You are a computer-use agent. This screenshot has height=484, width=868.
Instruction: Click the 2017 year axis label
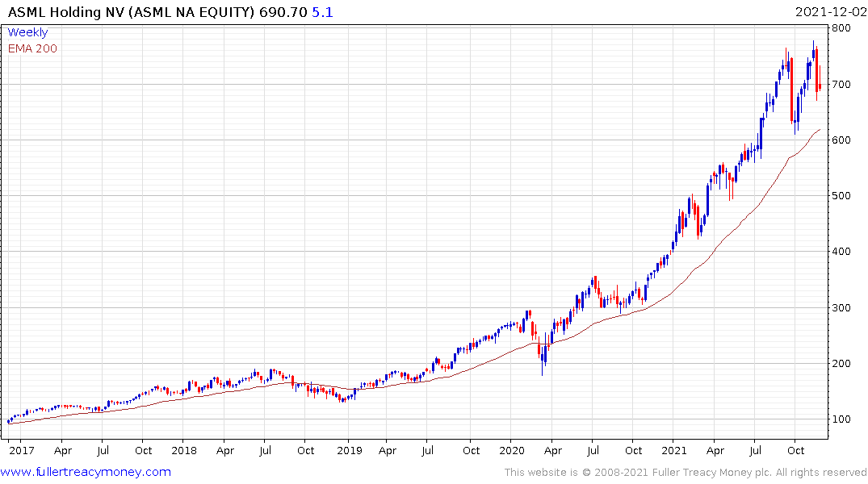point(22,450)
